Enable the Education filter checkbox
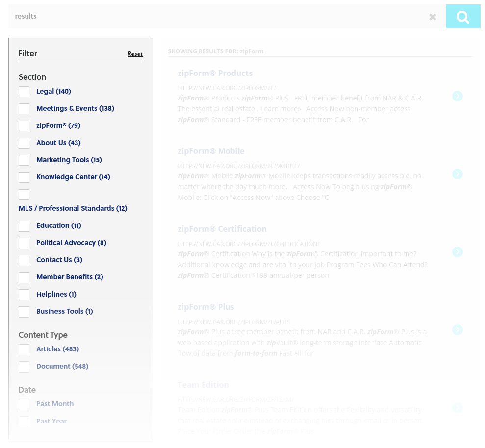This screenshot has width=485, height=448. click(24, 226)
